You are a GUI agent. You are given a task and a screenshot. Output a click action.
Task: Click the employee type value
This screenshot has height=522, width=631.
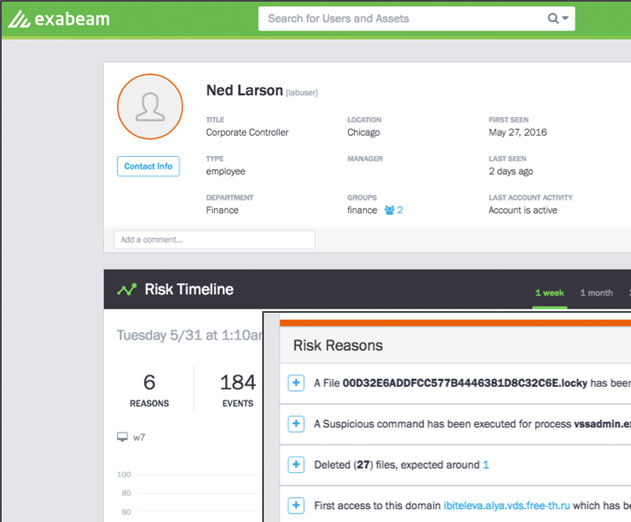pyautogui.click(x=225, y=171)
